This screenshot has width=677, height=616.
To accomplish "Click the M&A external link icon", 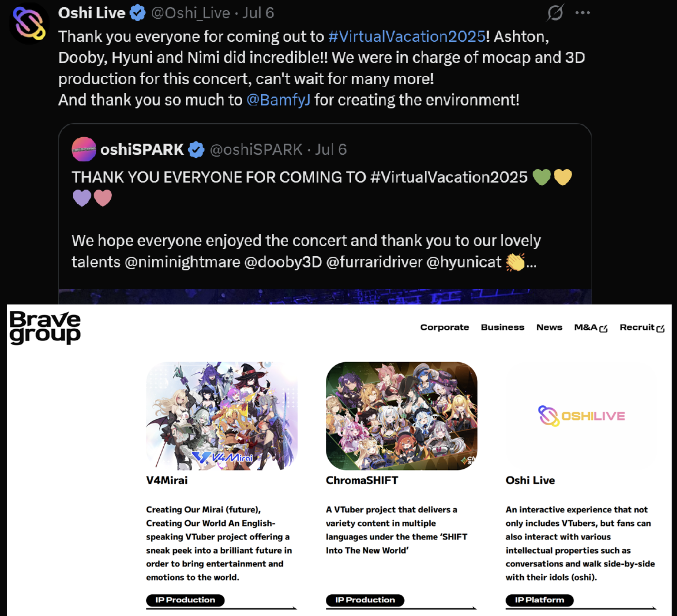I will pos(603,329).
